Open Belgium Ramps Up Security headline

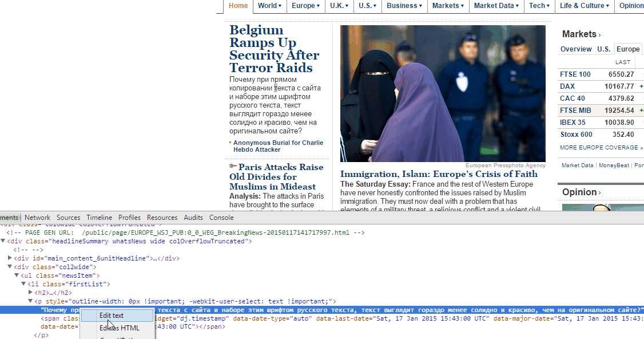point(275,49)
